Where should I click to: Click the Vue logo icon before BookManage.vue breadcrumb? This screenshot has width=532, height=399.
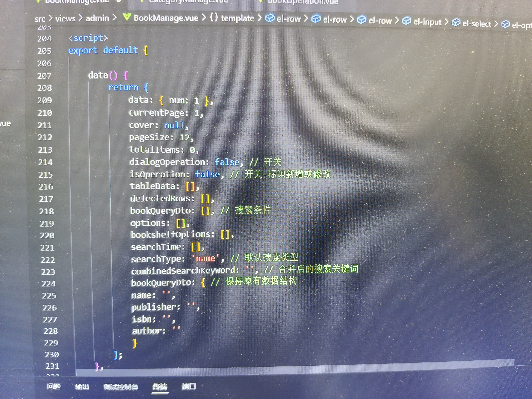click(x=127, y=17)
